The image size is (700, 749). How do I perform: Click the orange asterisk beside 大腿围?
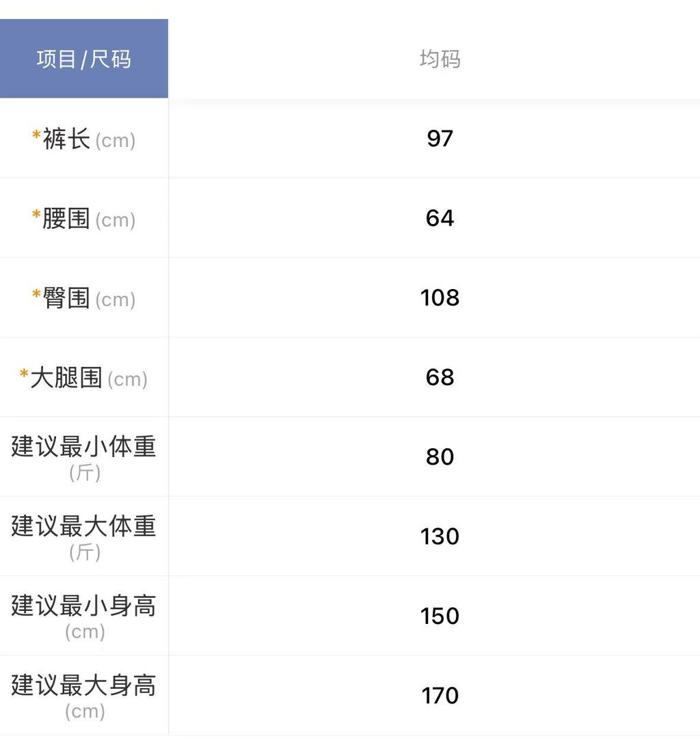(x=24, y=374)
